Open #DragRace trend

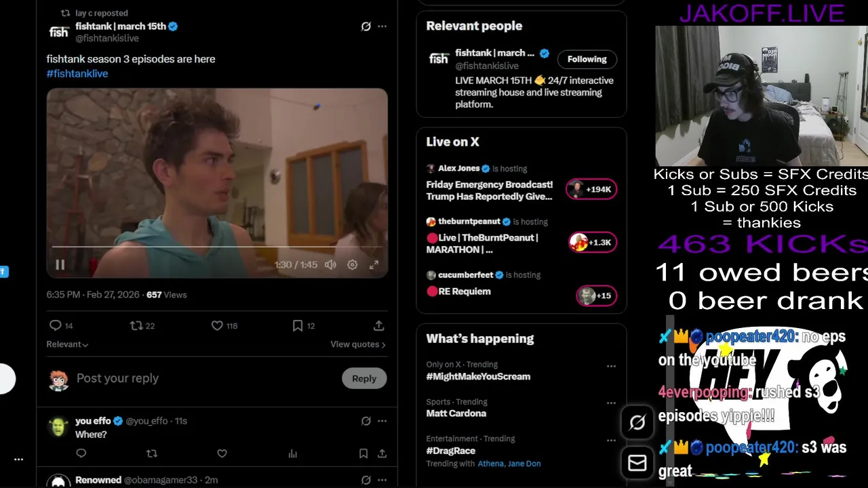click(x=450, y=451)
